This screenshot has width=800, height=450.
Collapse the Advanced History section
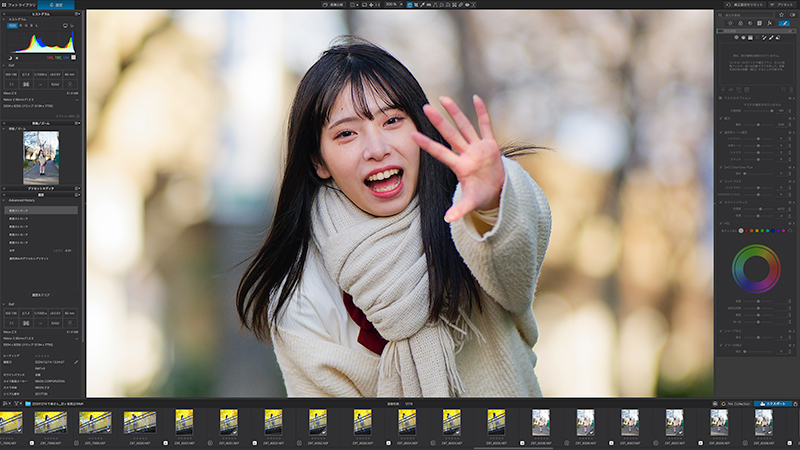(x=4, y=201)
